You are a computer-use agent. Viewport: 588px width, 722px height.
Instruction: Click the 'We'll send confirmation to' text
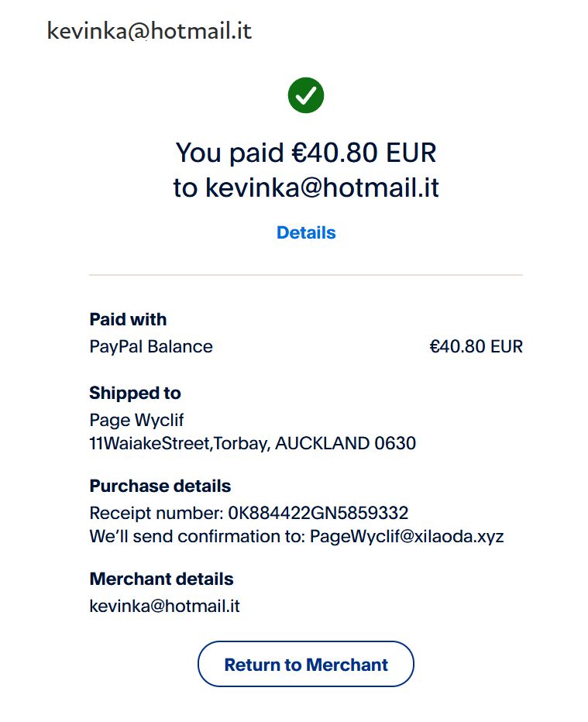click(198, 536)
